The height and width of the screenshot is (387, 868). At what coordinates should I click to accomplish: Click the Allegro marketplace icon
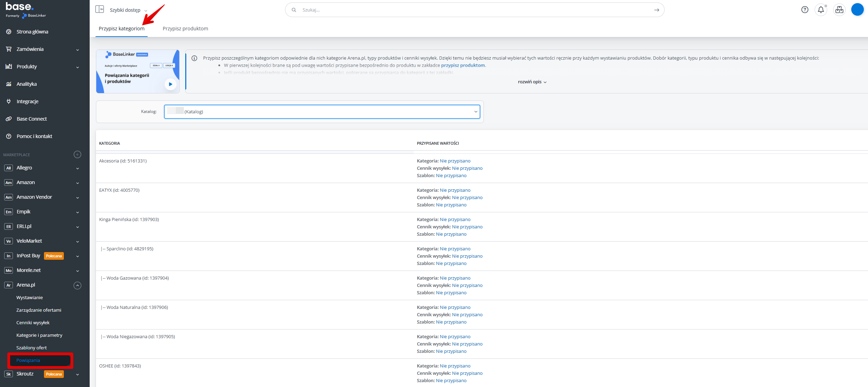9,168
